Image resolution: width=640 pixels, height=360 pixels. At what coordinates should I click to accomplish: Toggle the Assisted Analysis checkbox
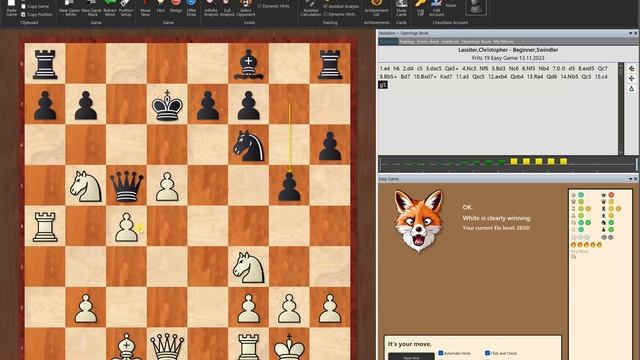point(341,6)
